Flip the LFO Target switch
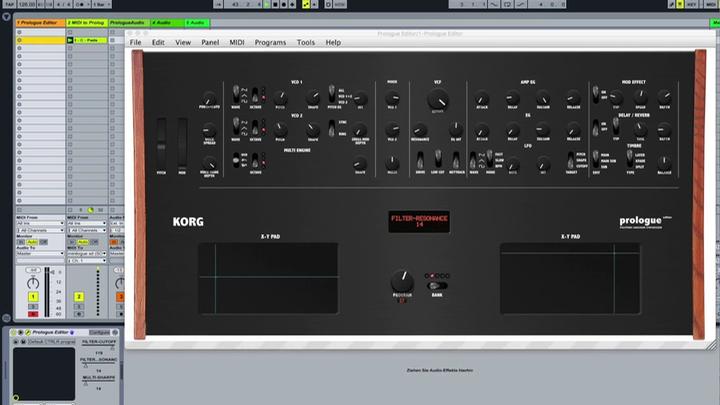The width and height of the screenshot is (720, 405). coord(571,161)
